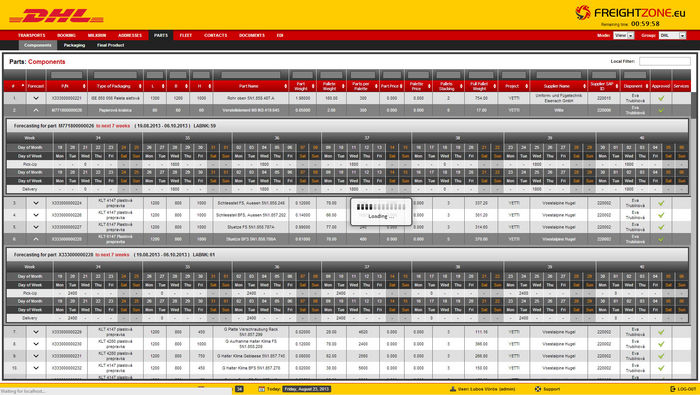
Task: Expand the forecast for row 1
Action: [x=36, y=98]
